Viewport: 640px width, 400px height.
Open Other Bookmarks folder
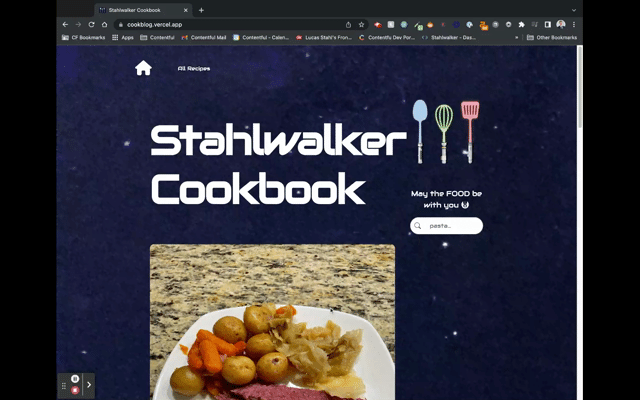coord(552,38)
